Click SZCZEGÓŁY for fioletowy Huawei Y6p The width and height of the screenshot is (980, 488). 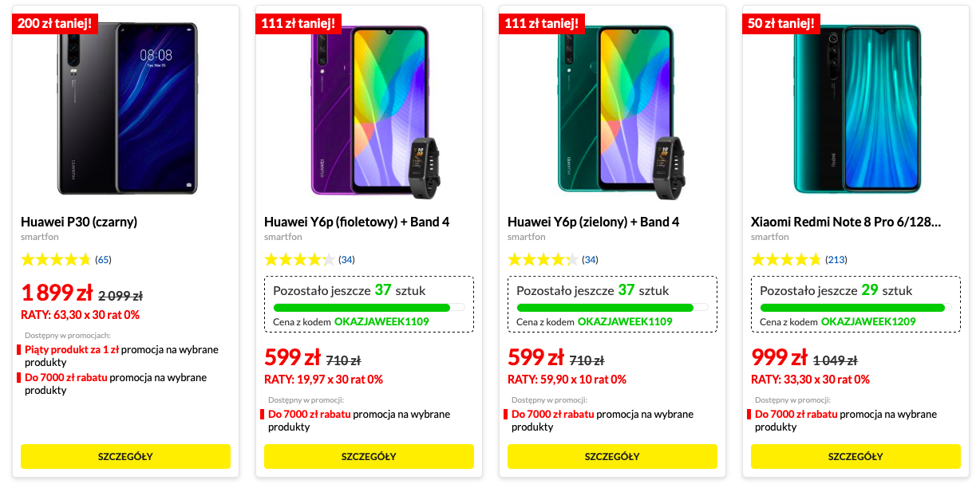[x=369, y=457]
